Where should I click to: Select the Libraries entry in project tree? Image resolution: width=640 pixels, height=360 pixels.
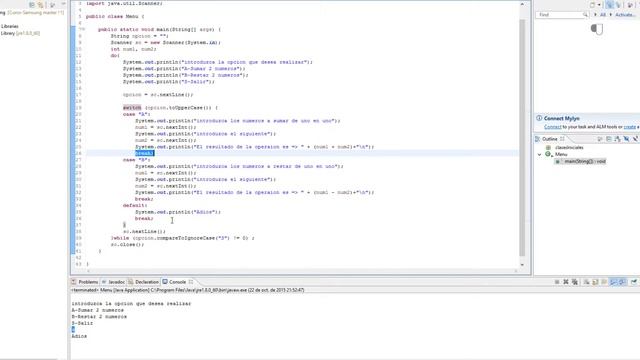pos(9,26)
